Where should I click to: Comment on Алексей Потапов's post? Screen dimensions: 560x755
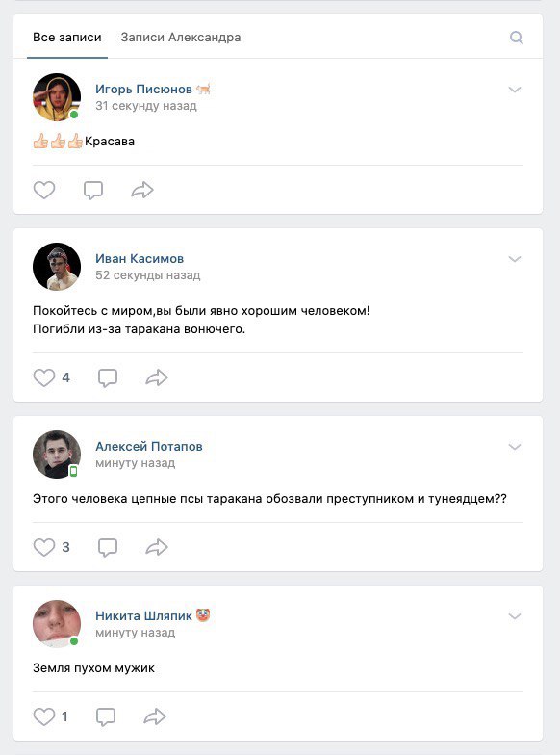108,547
